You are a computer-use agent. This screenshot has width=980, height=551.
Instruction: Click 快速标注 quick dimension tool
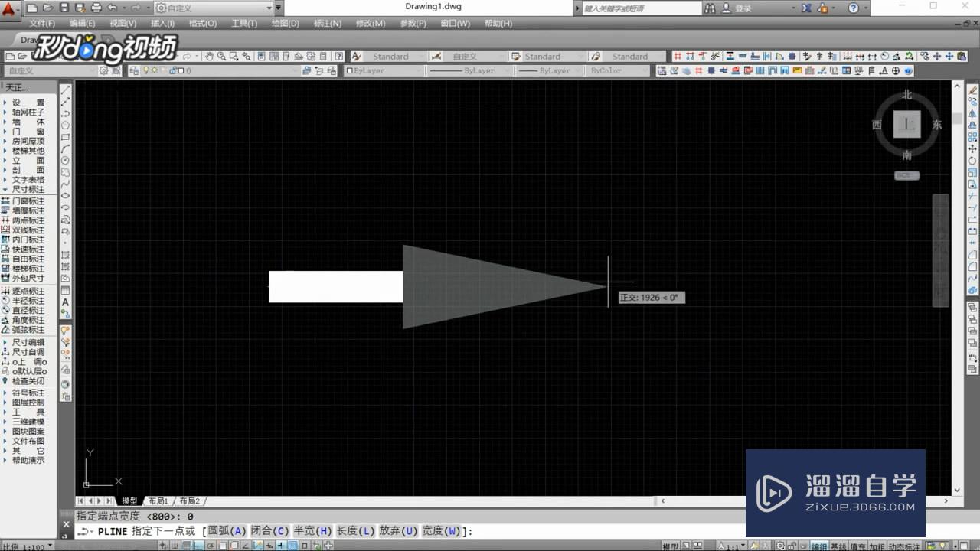tap(28, 249)
